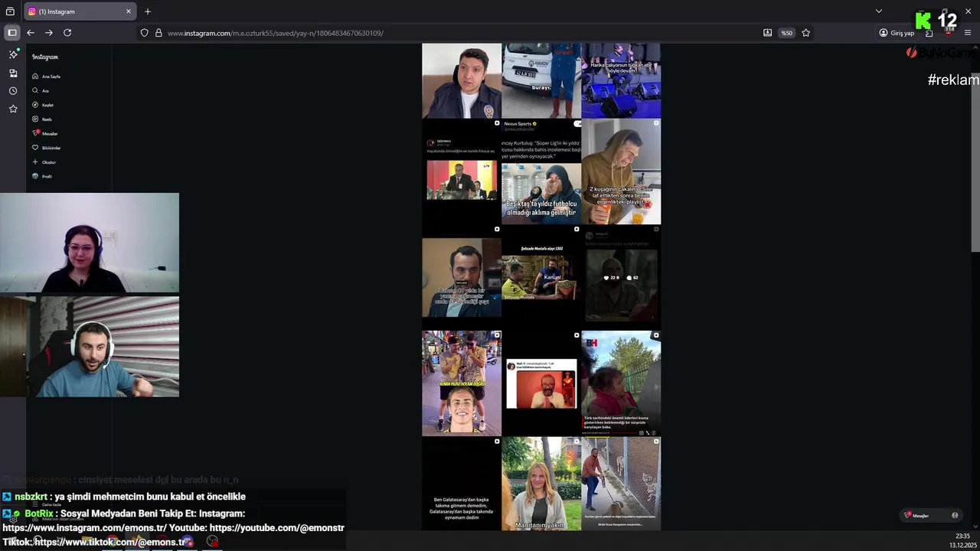
Task: Click the magnifier icon beside Ara
Action: tap(35, 90)
